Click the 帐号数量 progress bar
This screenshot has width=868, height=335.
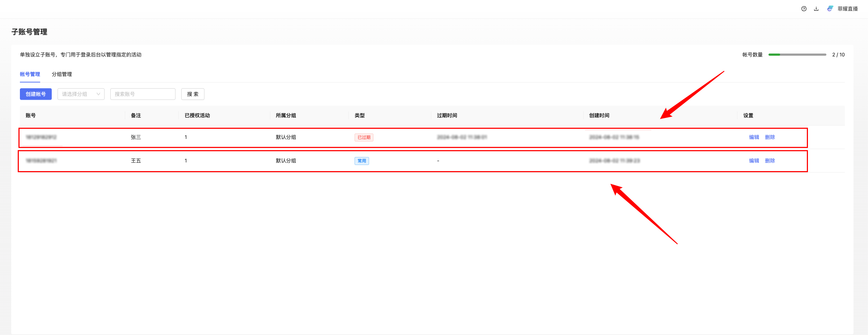pyautogui.click(x=797, y=55)
